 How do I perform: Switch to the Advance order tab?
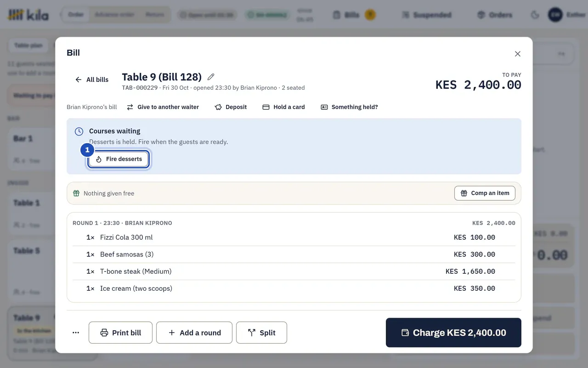tap(114, 15)
